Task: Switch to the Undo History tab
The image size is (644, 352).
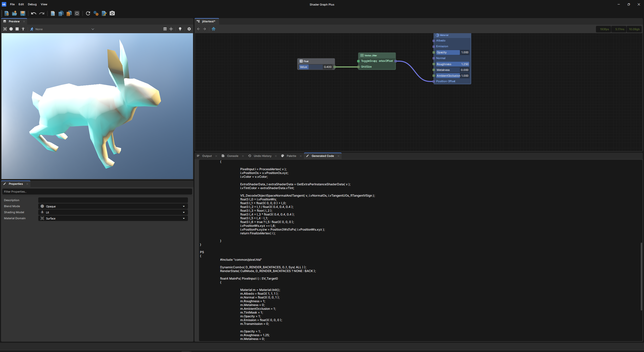Action: click(262, 156)
